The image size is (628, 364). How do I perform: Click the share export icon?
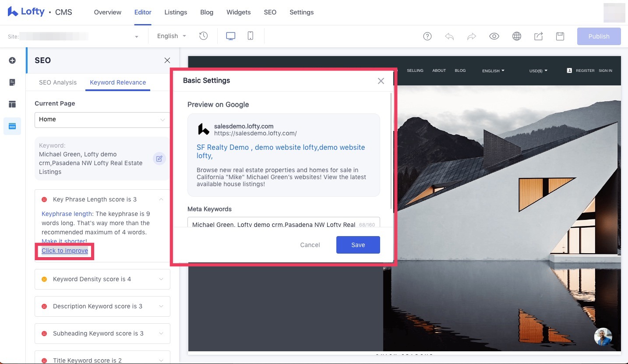[x=539, y=36]
